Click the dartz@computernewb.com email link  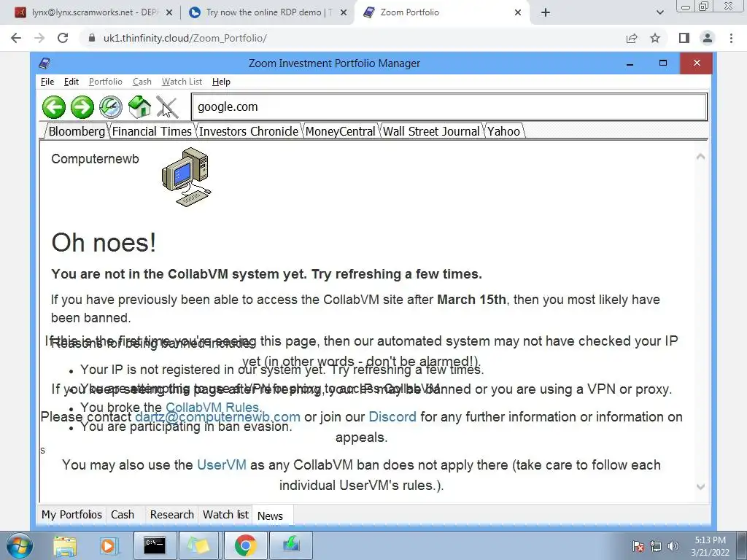[217, 416]
